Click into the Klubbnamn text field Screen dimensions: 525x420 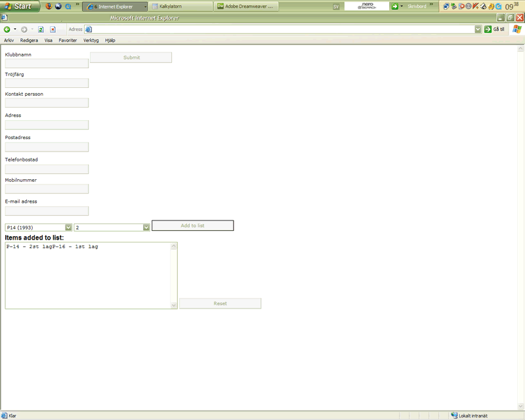click(x=47, y=63)
